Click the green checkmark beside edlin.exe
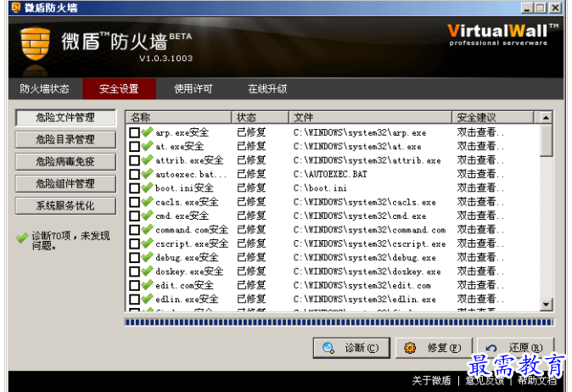 [x=147, y=299]
